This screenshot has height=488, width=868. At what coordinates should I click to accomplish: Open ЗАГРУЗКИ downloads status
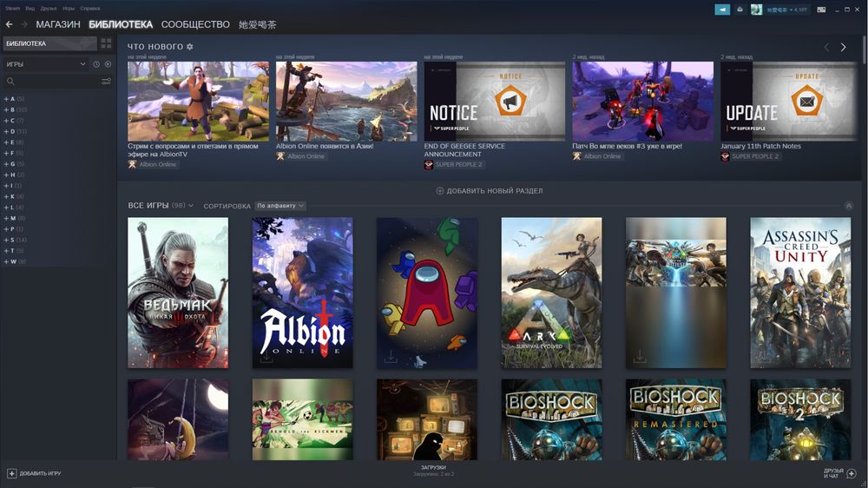pos(433,471)
